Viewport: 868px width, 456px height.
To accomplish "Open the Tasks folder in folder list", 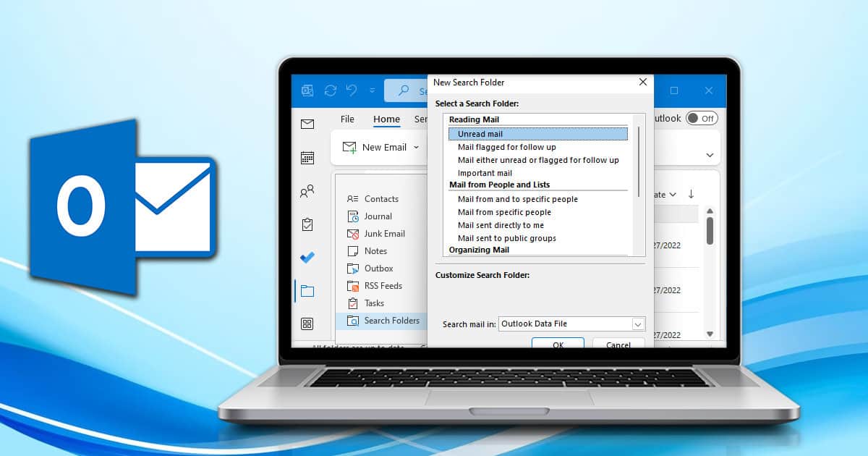I will [x=374, y=303].
